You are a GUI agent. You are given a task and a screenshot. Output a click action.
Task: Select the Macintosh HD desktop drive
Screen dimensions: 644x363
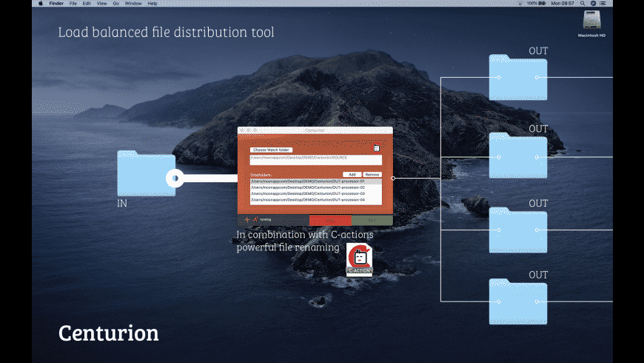(x=592, y=24)
